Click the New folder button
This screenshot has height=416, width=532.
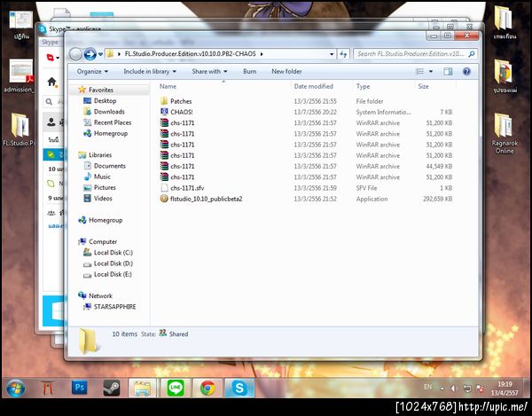[286, 71]
